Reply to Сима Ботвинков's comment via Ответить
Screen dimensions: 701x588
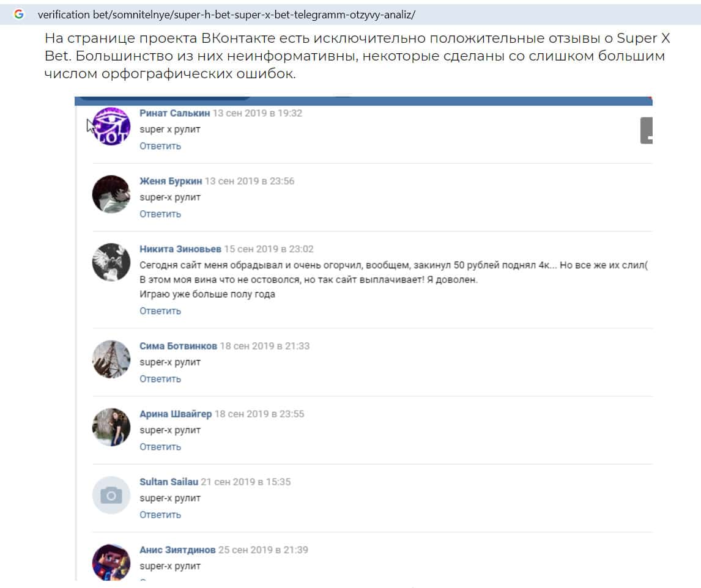[x=160, y=379]
